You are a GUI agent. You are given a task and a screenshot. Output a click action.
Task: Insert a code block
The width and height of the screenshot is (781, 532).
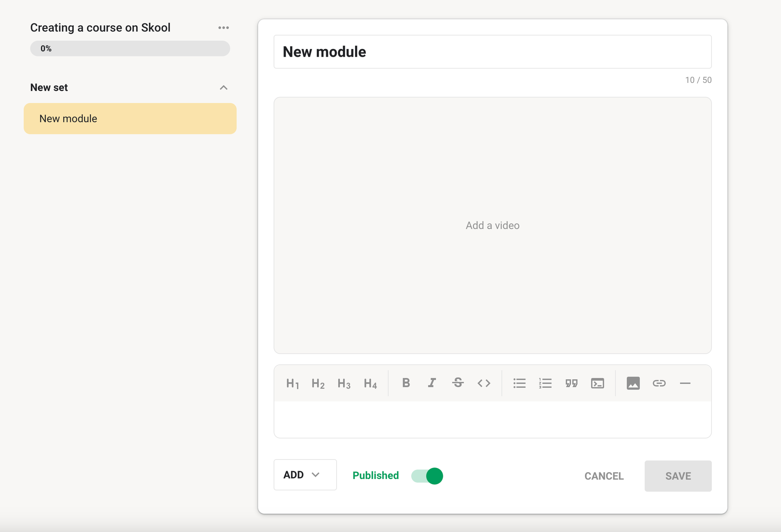coord(597,383)
